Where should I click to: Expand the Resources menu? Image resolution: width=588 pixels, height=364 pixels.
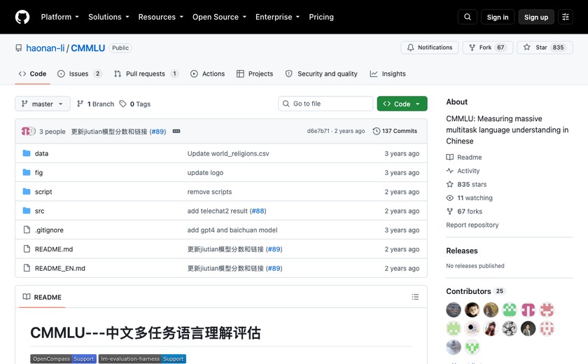[x=161, y=17]
